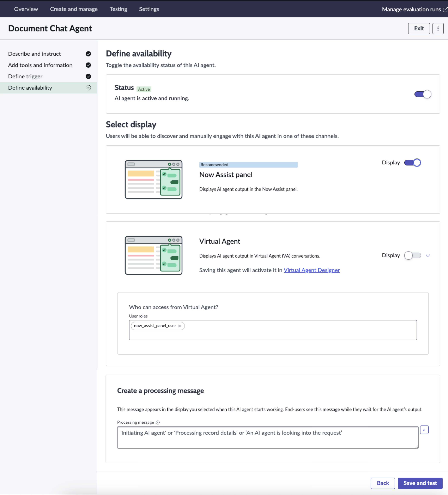Click the Back button
The width and height of the screenshot is (448, 495).
tap(383, 483)
